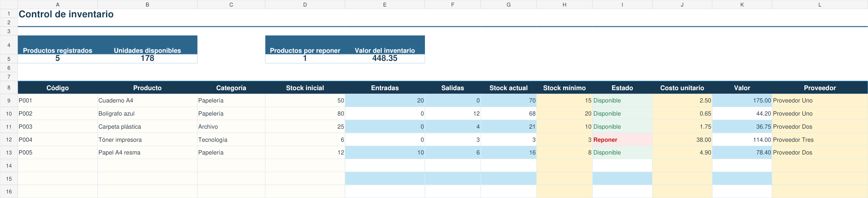
Task: Select the code cell P004
Action: [57, 140]
